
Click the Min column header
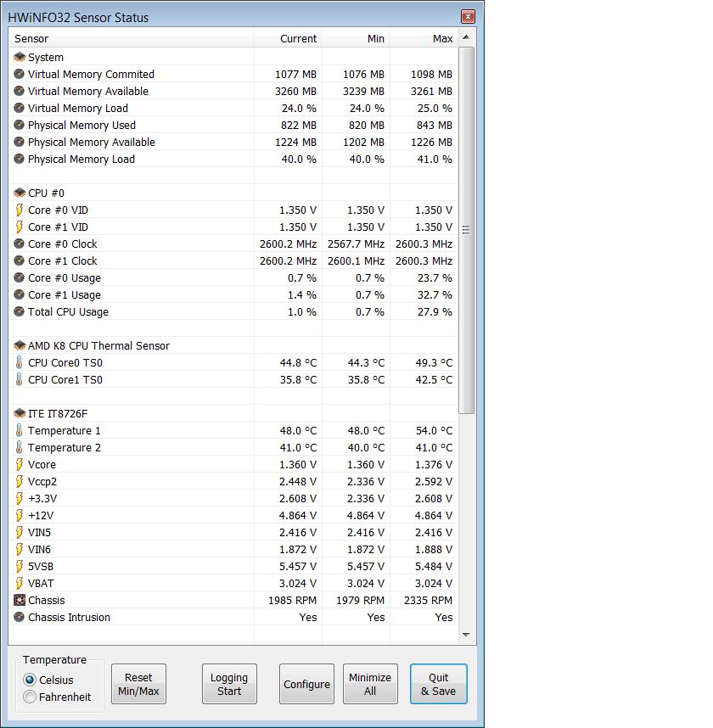[x=356, y=38]
